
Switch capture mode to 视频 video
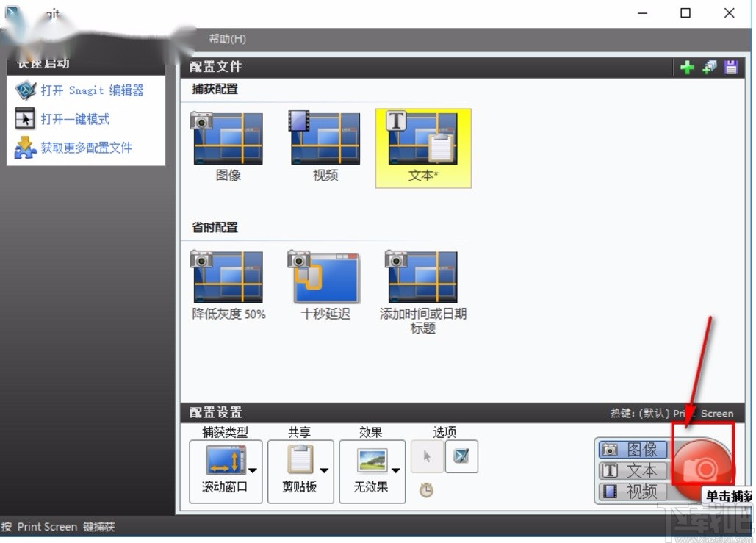coord(633,492)
